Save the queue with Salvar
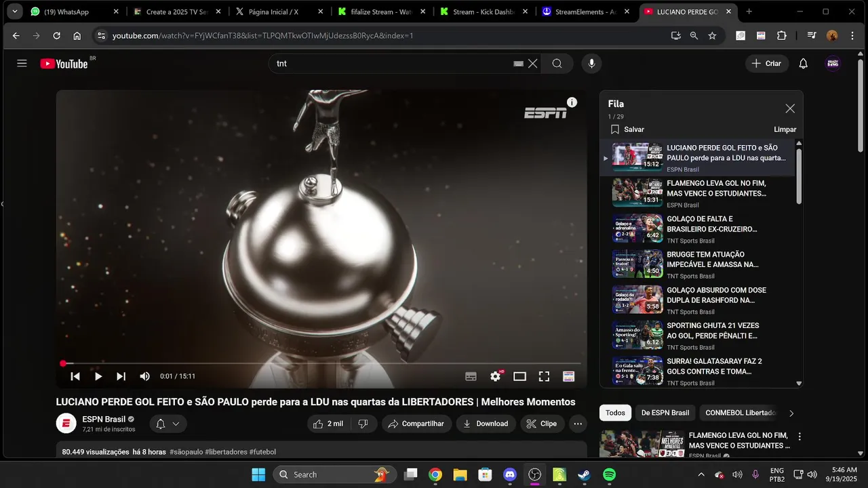Viewport: 868px width, 488px height. point(627,129)
